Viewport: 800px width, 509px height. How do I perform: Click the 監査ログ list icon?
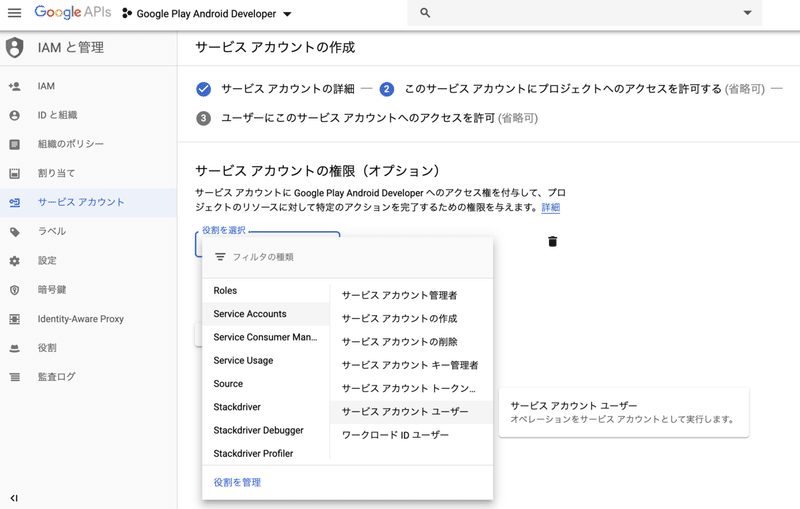(x=15, y=377)
